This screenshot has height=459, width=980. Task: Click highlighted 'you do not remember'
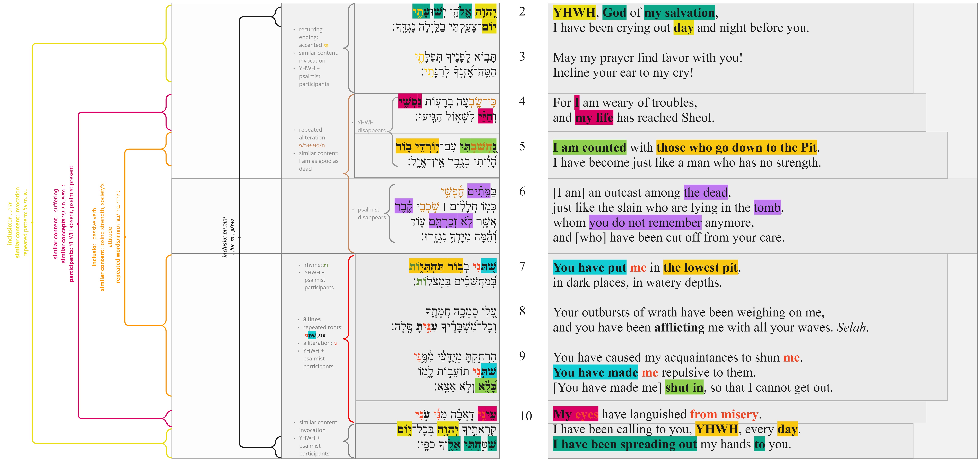click(x=645, y=223)
